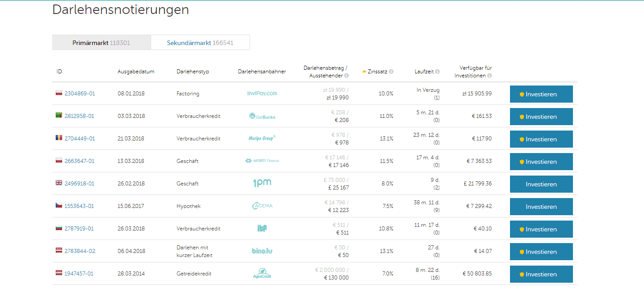Click the Mozipo Group originator logo
Screen dimensions: 644x289
tap(262, 138)
